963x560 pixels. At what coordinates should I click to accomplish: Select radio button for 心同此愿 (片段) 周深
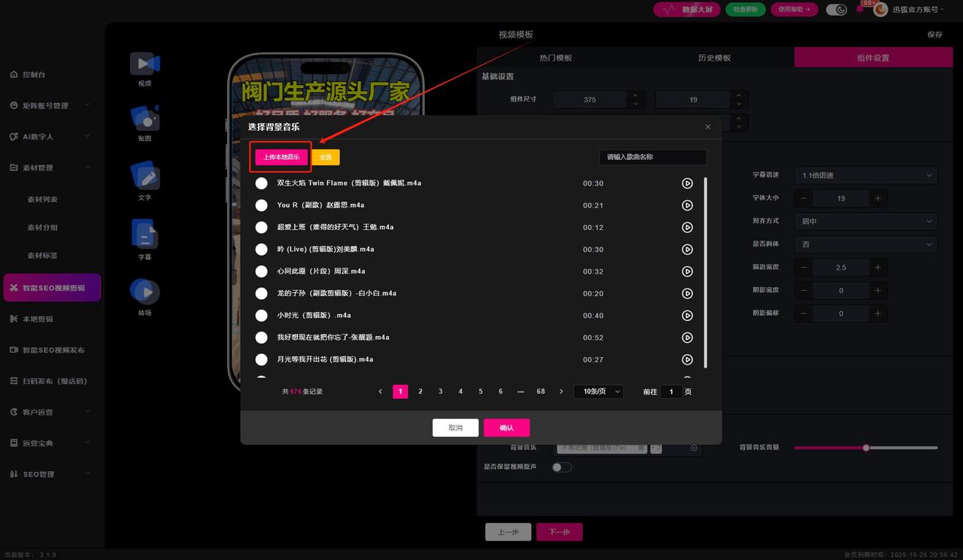(x=261, y=271)
